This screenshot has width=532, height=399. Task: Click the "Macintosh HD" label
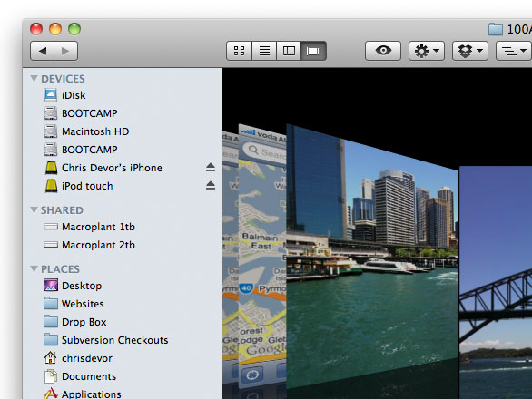tap(95, 131)
